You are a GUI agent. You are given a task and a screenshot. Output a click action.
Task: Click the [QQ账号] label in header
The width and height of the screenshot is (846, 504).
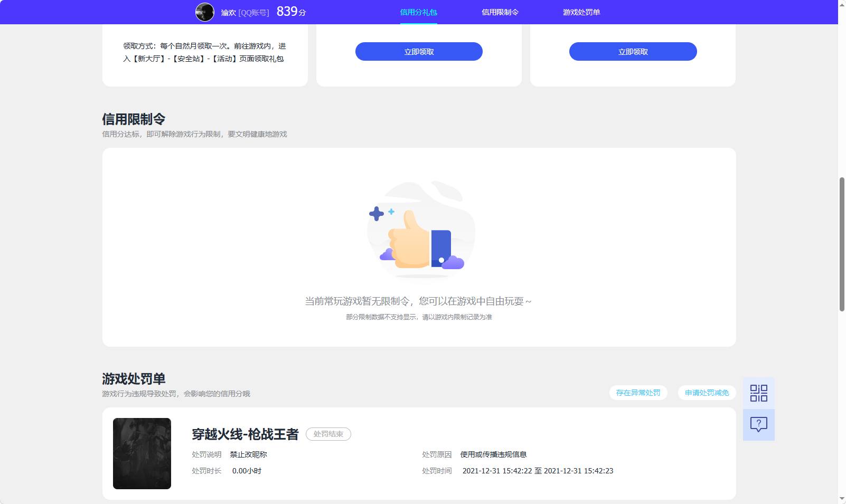pyautogui.click(x=253, y=13)
